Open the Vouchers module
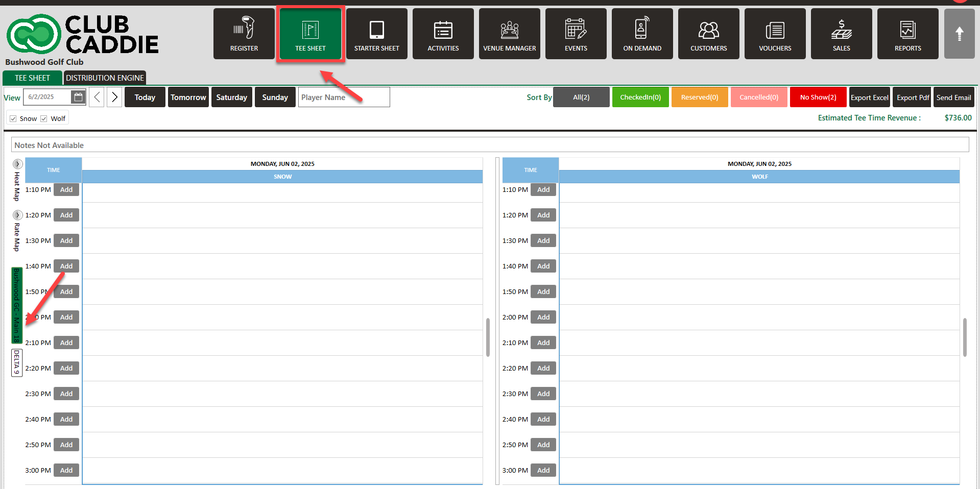This screenshot has height=489, width=980. pyautogui.click(x=775, y=34)
